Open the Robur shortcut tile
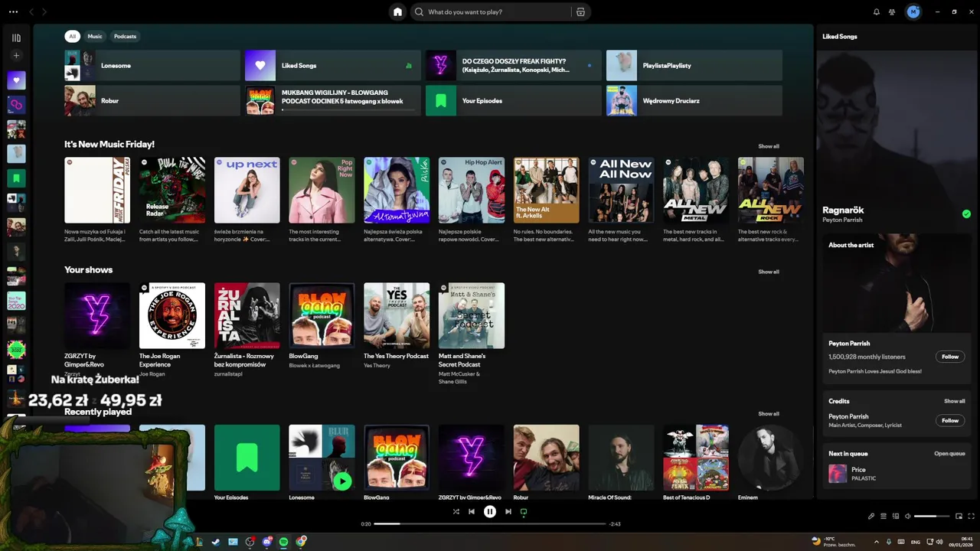The image size is (980, 551). (152, 100)
